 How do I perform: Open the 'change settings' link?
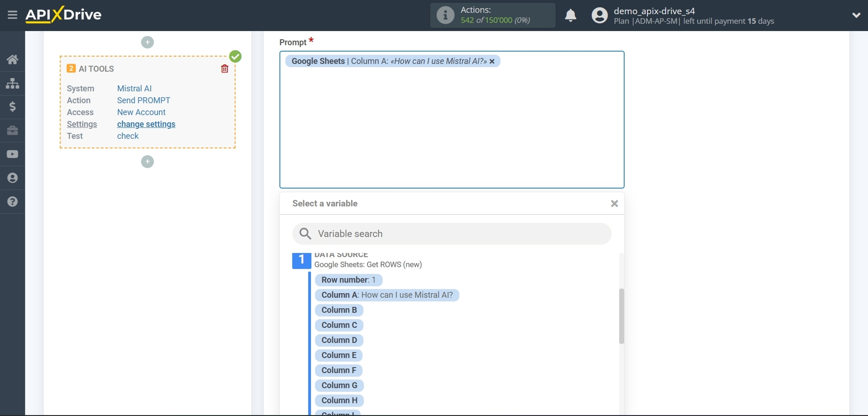146,124
